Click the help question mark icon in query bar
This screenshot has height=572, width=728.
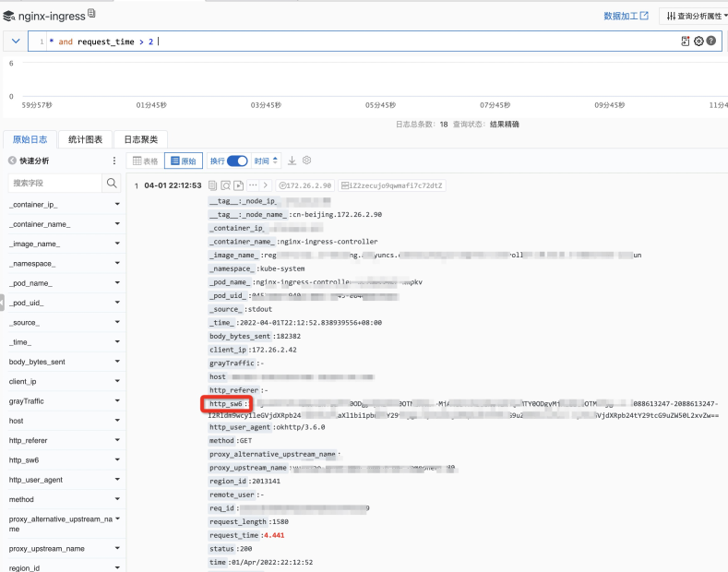(710, 41)
